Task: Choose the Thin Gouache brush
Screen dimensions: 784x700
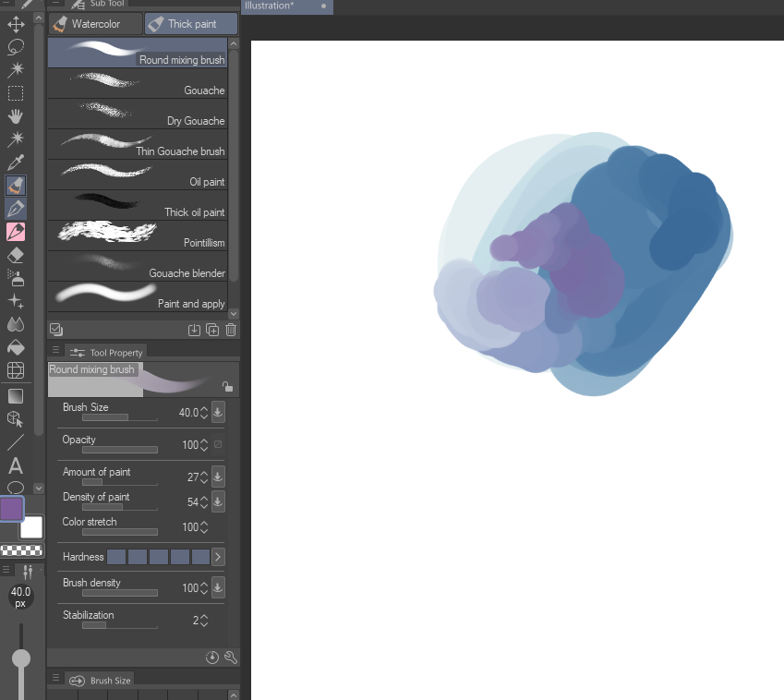Action: coord(138,144)
